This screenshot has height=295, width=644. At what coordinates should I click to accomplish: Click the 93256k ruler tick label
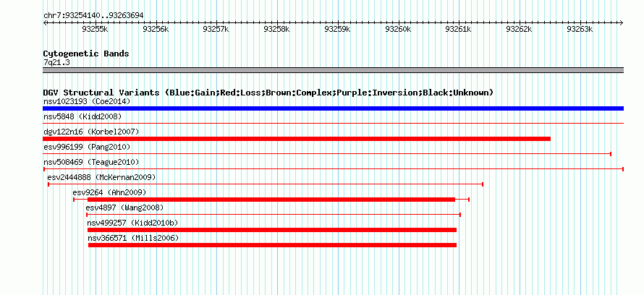click(x=156, y=29)
